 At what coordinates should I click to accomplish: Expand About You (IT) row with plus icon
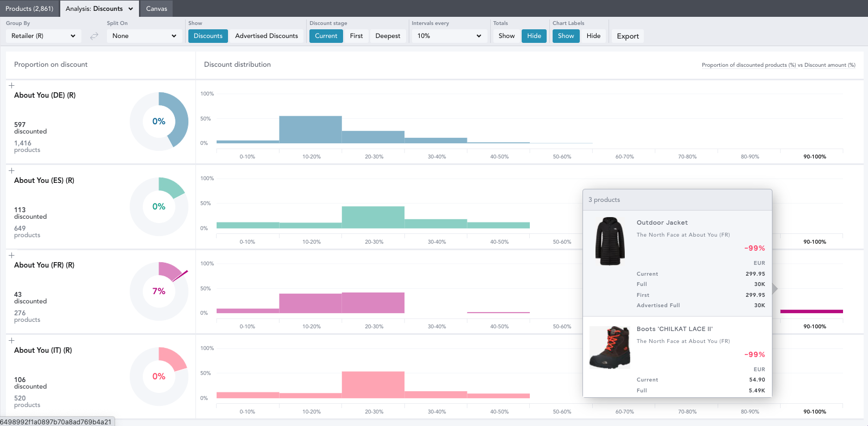[x=11, y=341]
